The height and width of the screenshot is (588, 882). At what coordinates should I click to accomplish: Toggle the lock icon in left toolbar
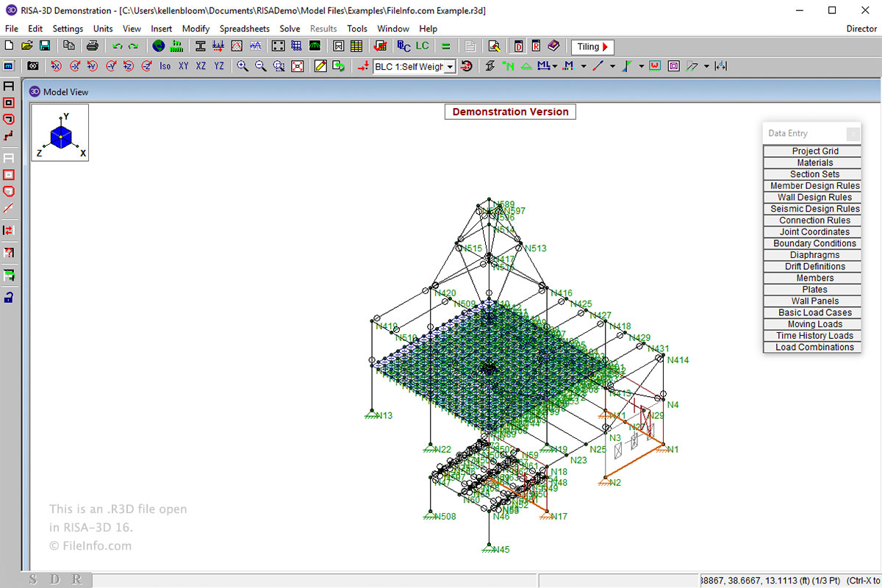pos(9,298)
